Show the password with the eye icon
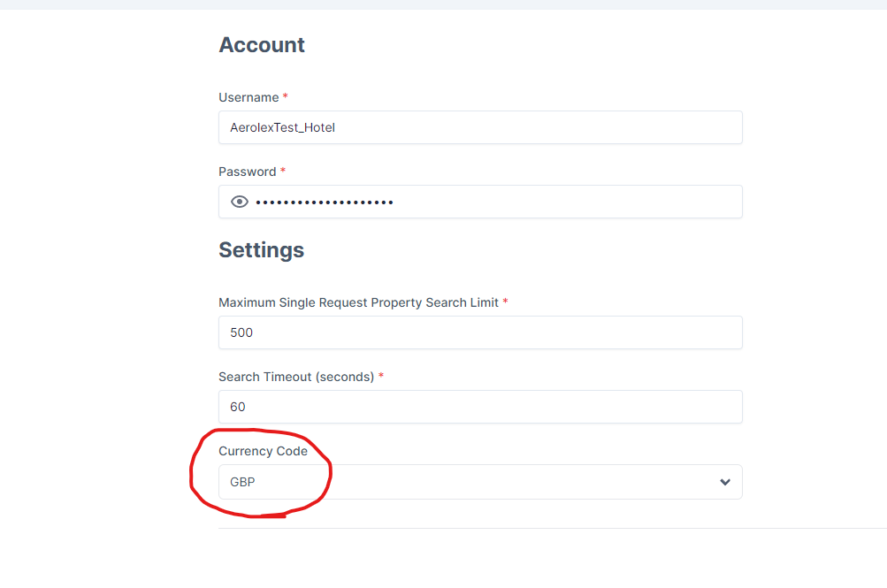Image resolution: width=887 pixels, height=588 pixels. (240, 202)
